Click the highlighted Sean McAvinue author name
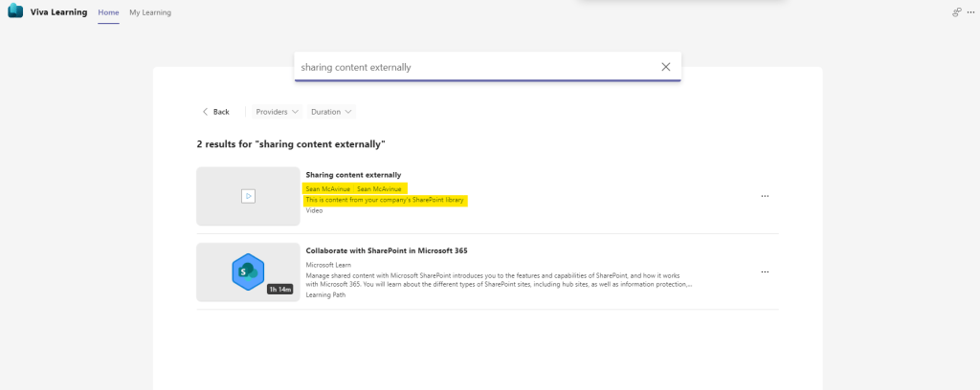 click(x=328, y=188)
